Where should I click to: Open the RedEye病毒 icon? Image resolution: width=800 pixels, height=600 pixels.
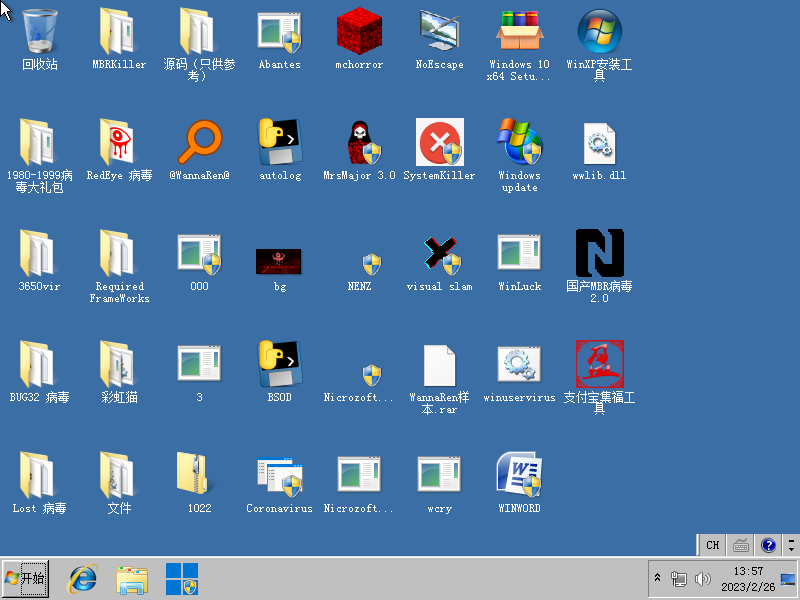coord(119,143)
